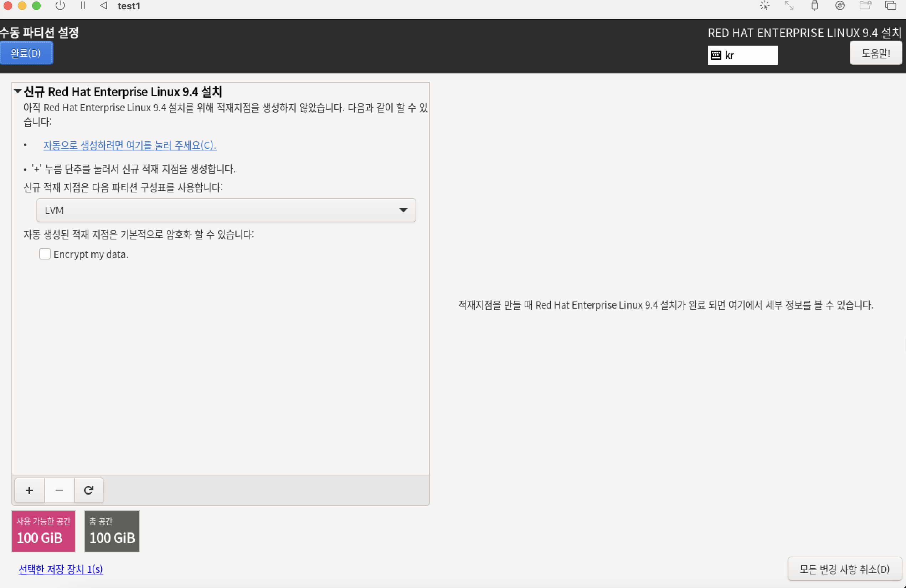Click the disc drive icon in title bar
906x588 pixels.
tap(840, 6)
